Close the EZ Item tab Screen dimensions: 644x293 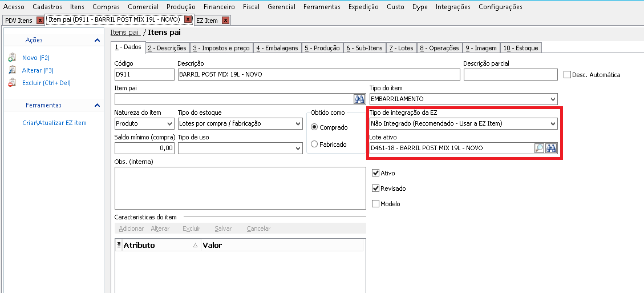coord(225,20)
